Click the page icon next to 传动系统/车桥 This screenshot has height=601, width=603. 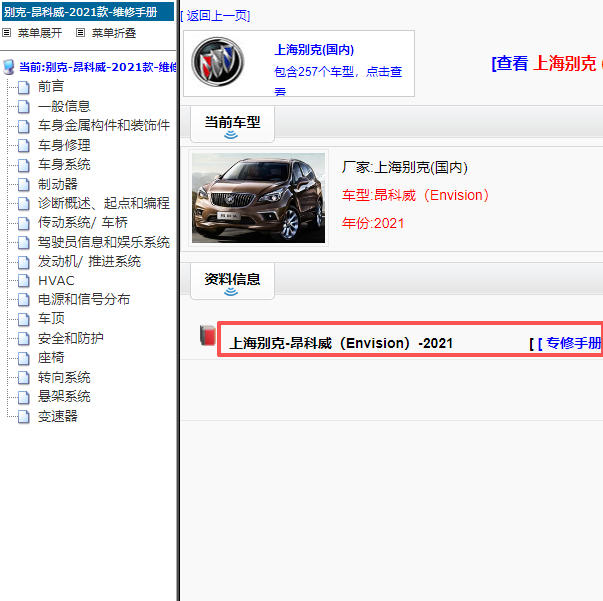[23, 223]
